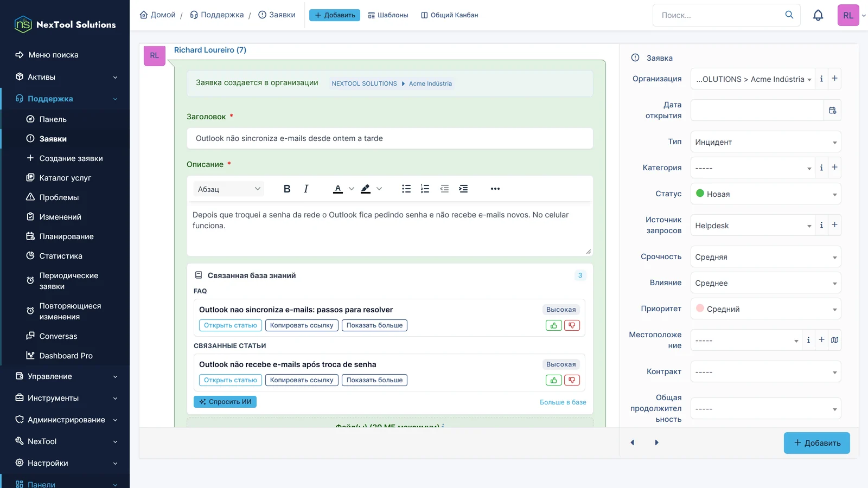Open the Влияние dropdown
The image size is (868, 488).
(765, 283)
